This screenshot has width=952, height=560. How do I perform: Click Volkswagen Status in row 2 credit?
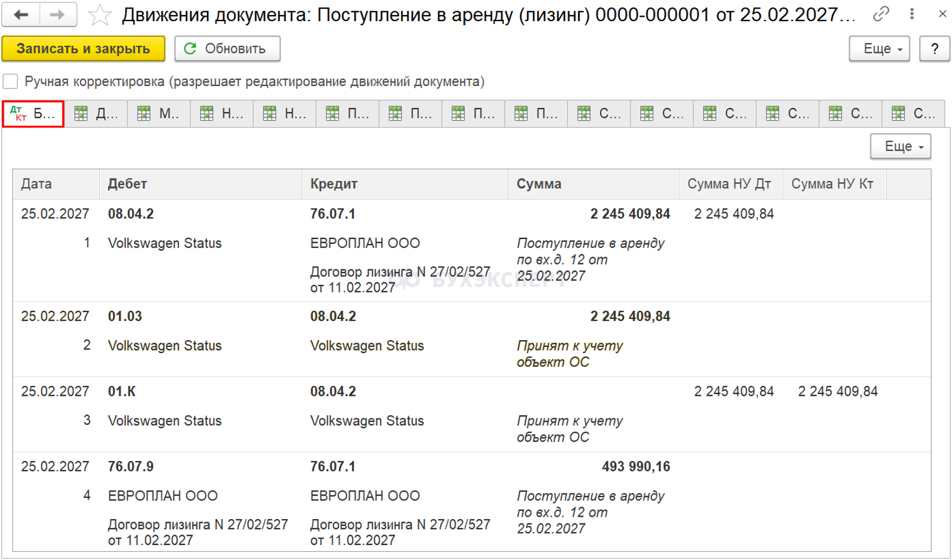[x=367, y=346]
